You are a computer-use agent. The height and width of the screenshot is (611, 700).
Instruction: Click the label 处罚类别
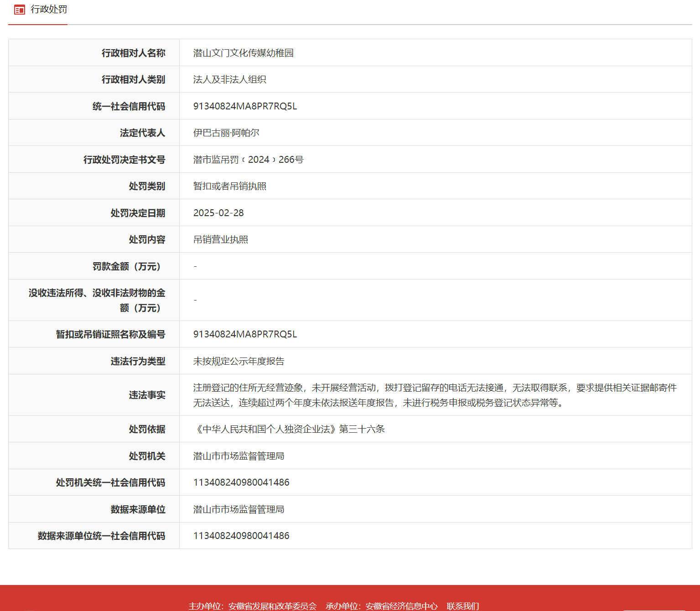point(147,186)
